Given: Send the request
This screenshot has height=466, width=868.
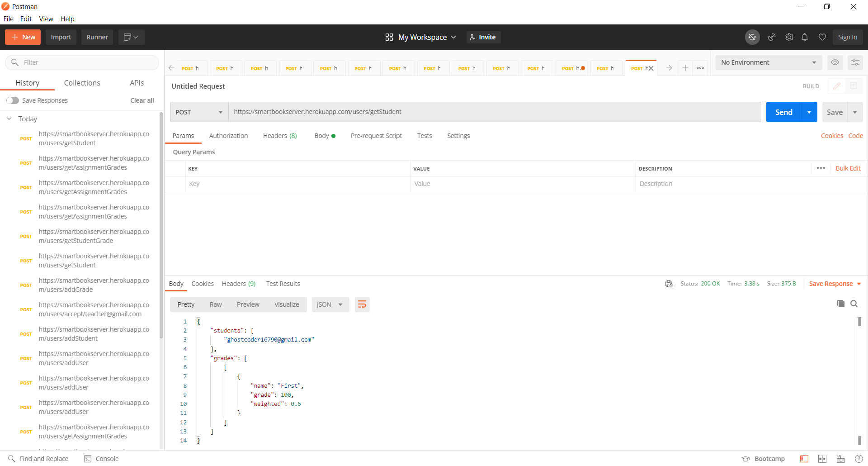Looking at the screenshot, I should [784, 112].
